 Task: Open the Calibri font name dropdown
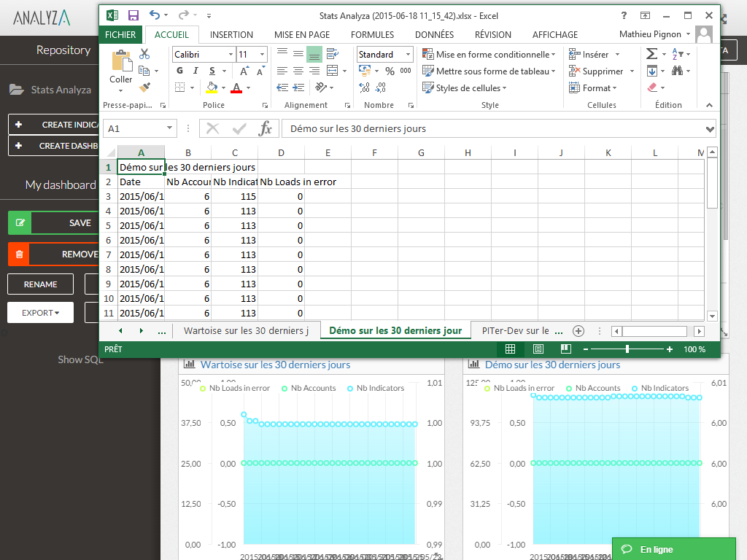231,55
